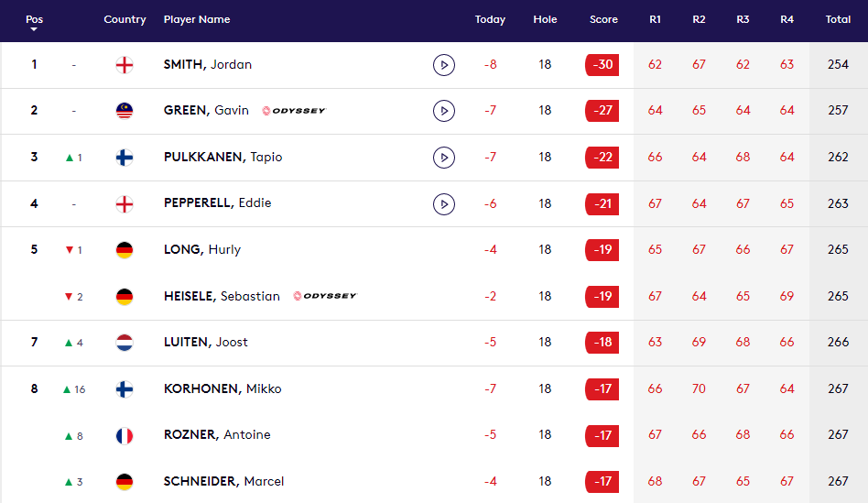Click the R1 column header
This screenshot has width=868, height=503.
pos(655,19)
